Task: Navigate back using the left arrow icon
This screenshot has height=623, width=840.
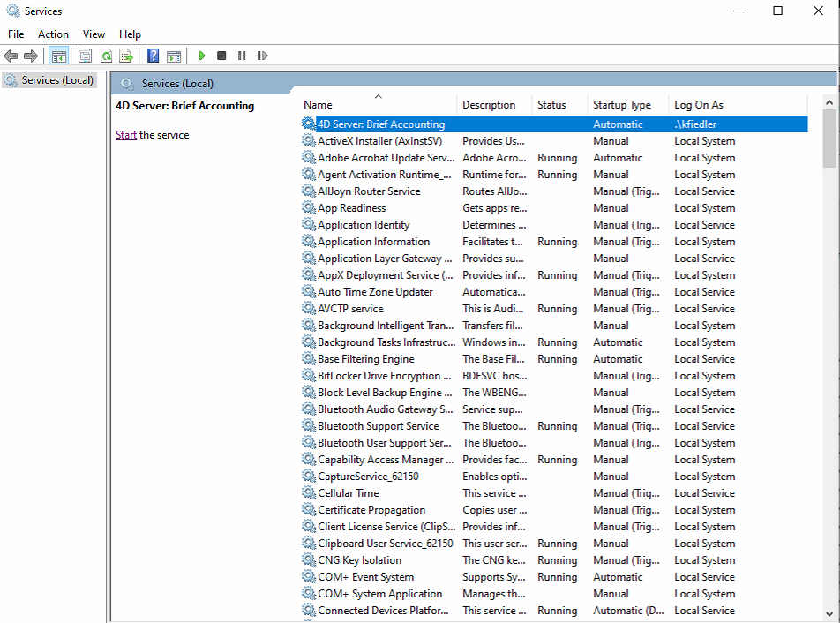Action: (x=11, y=55)
